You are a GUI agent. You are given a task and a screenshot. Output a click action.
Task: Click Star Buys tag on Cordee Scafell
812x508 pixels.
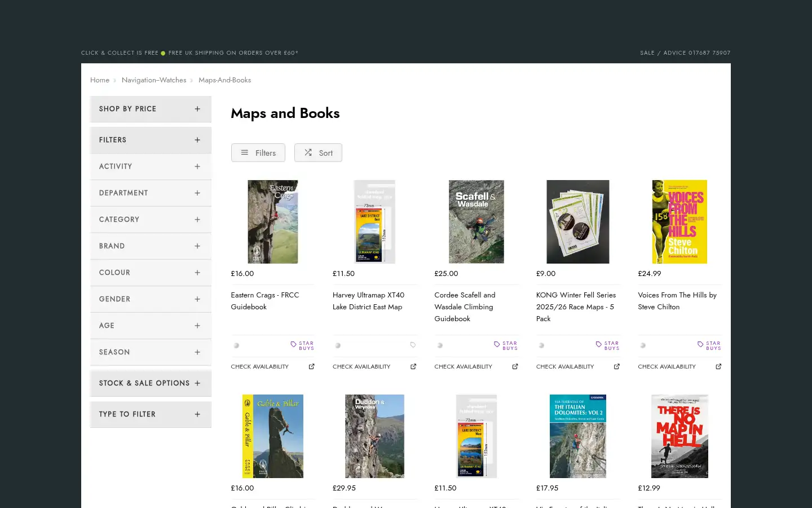tap(506, 345)
